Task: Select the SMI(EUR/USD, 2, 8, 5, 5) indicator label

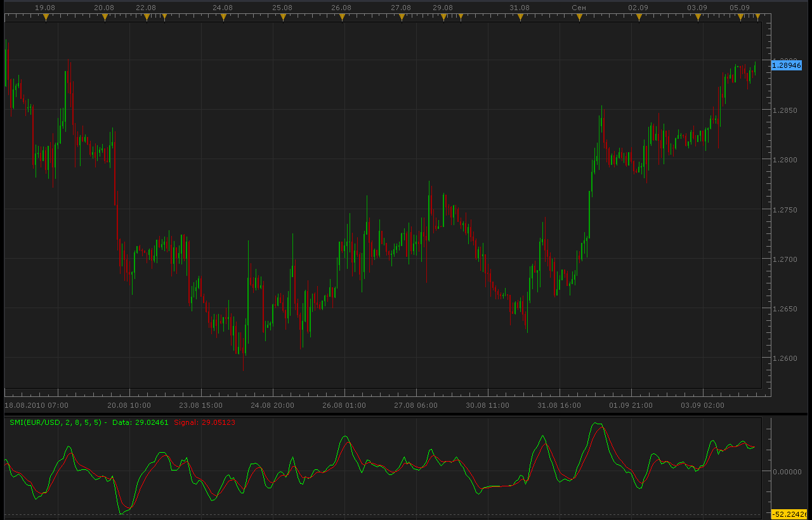Action: pos(55,422)
